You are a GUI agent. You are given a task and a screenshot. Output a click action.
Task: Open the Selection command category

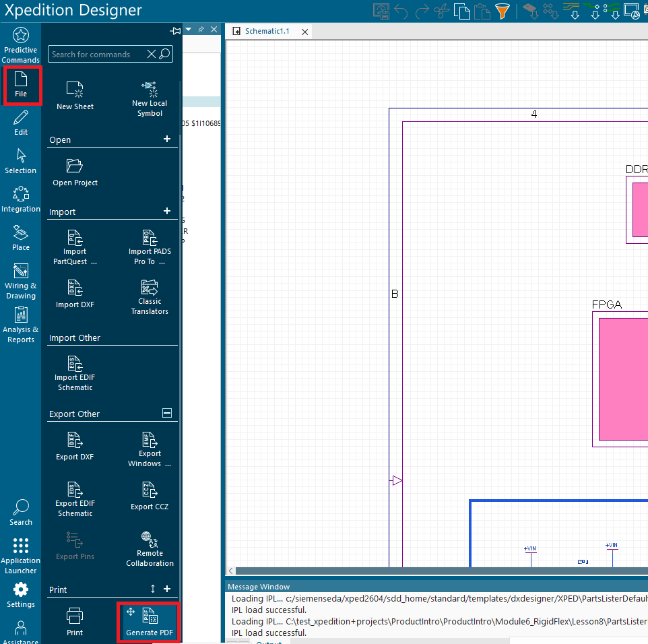pyautogui.click(x=21, y=161)
